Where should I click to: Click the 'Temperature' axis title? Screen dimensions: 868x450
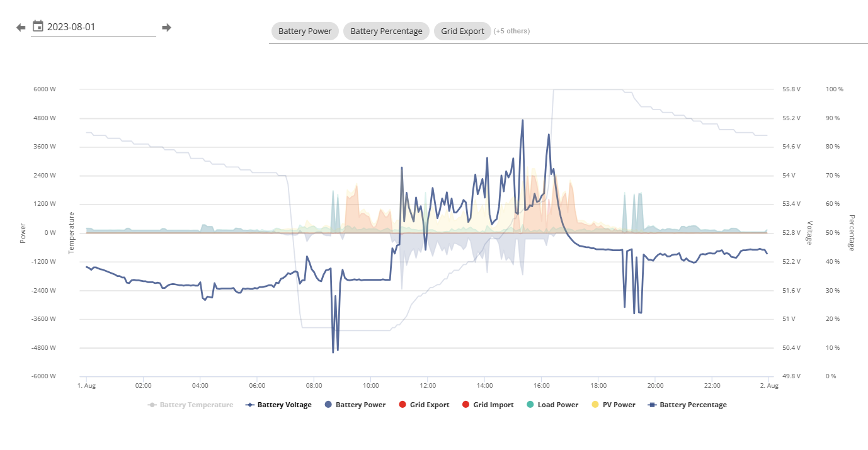72,233
